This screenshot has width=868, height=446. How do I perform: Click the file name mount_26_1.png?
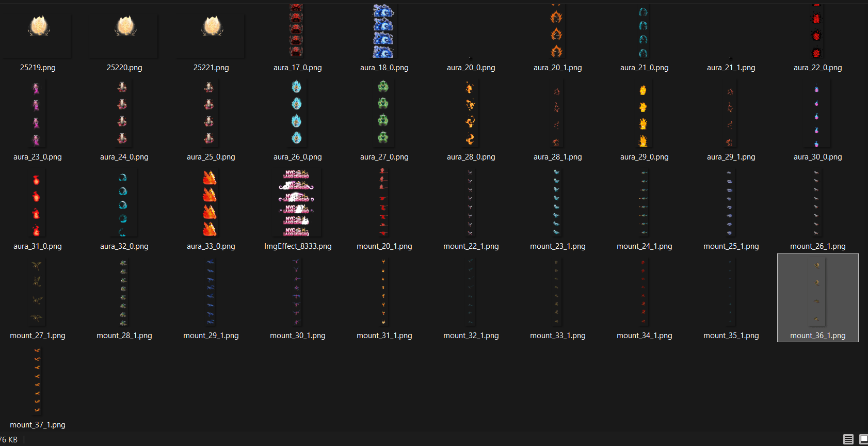tap(818, 246)
